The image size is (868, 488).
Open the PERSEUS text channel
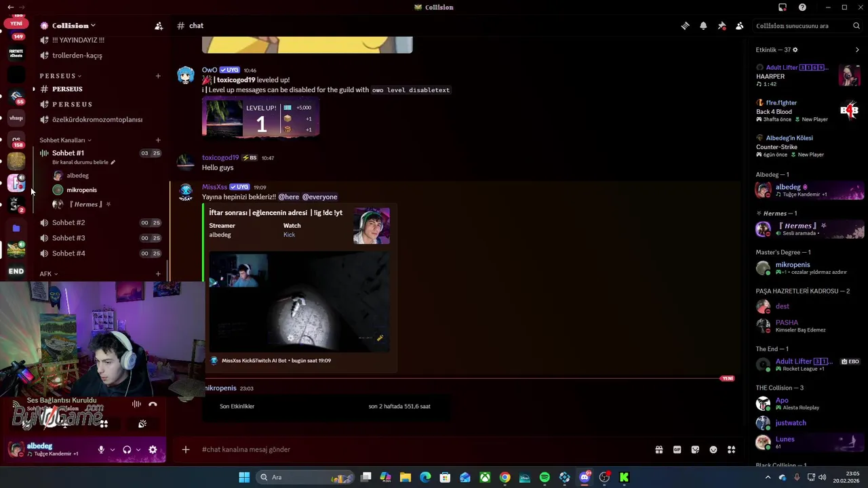[x=98, y=89]
